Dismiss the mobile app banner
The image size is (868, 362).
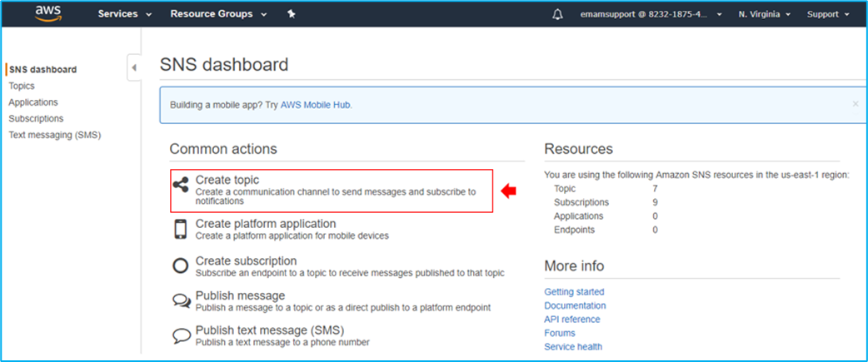856,103
